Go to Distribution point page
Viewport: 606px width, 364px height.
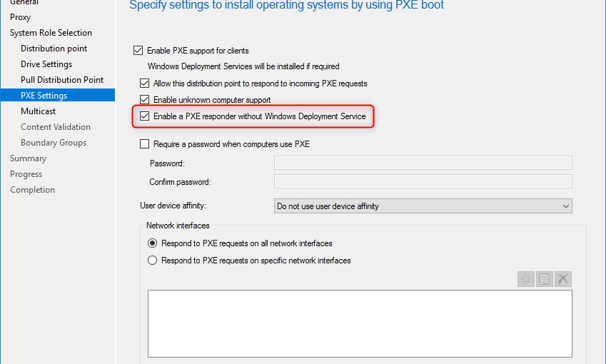(x=54, y=49)
